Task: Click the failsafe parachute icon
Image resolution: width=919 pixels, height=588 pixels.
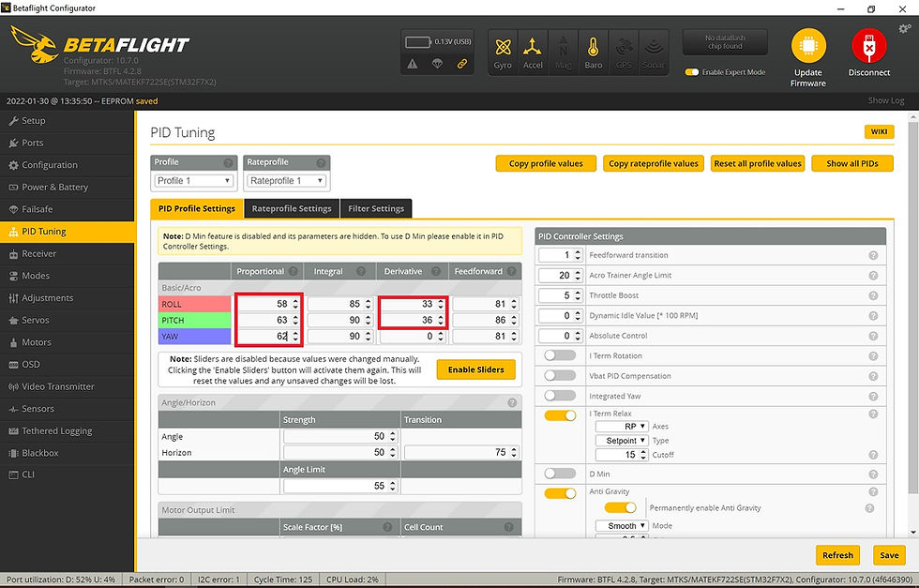Action: pos(437,64)
